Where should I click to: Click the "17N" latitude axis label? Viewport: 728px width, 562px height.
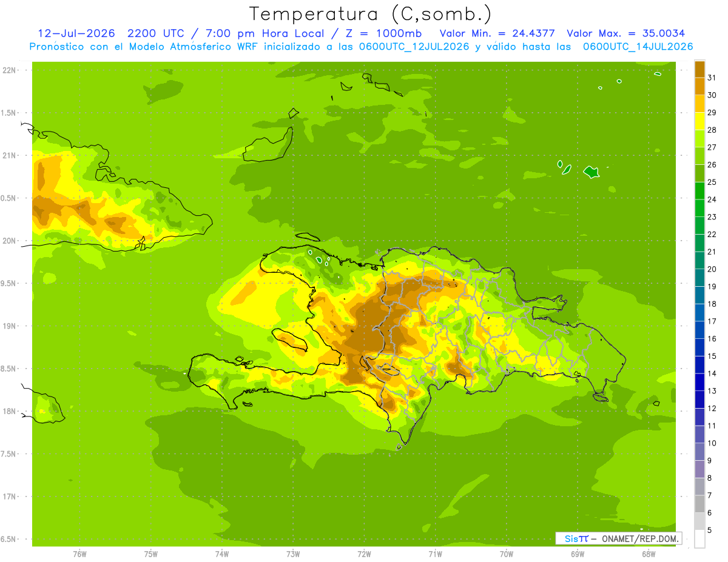pos(10,497)
